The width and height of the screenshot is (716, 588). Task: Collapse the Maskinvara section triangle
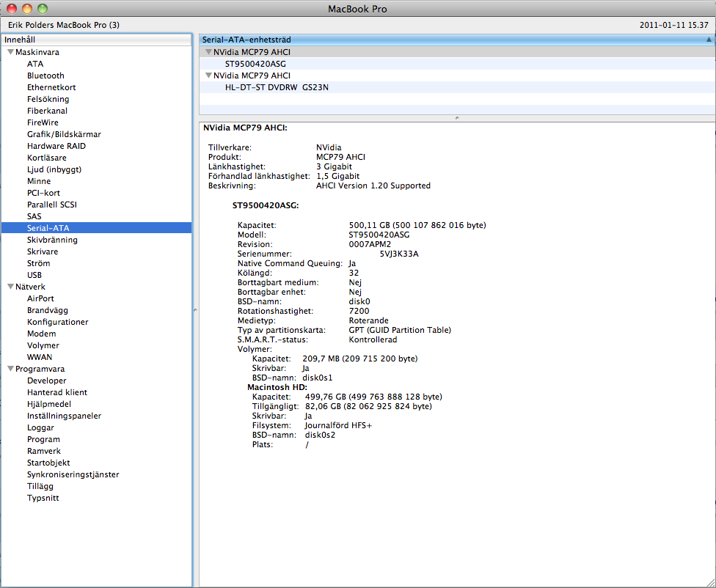[x=10, y=52]
